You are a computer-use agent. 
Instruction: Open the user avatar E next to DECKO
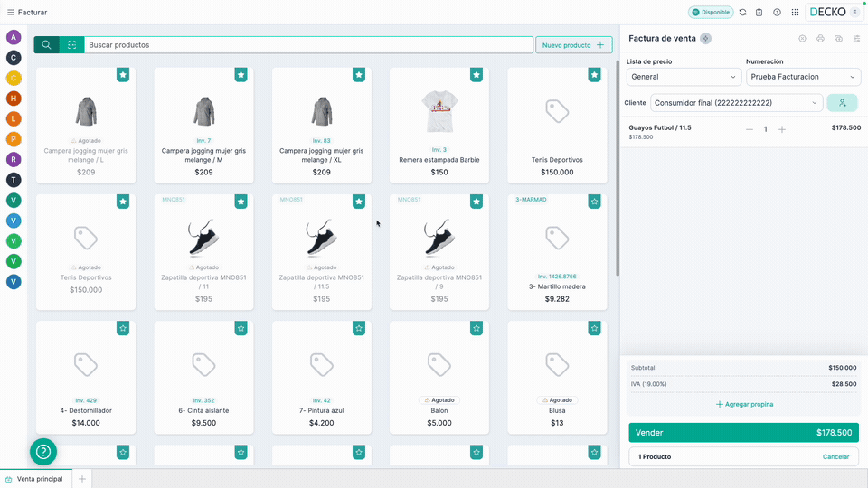coord(855,12)
